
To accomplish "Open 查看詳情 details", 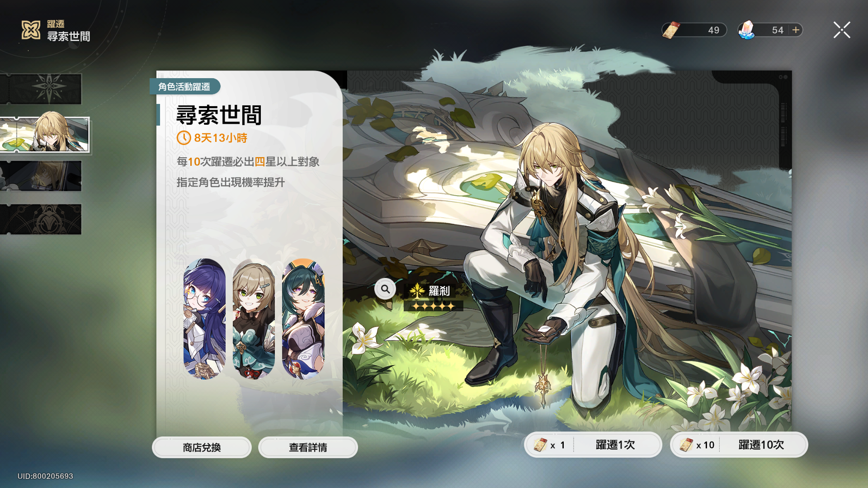I will pyautogui.click(x=308, y=447).
